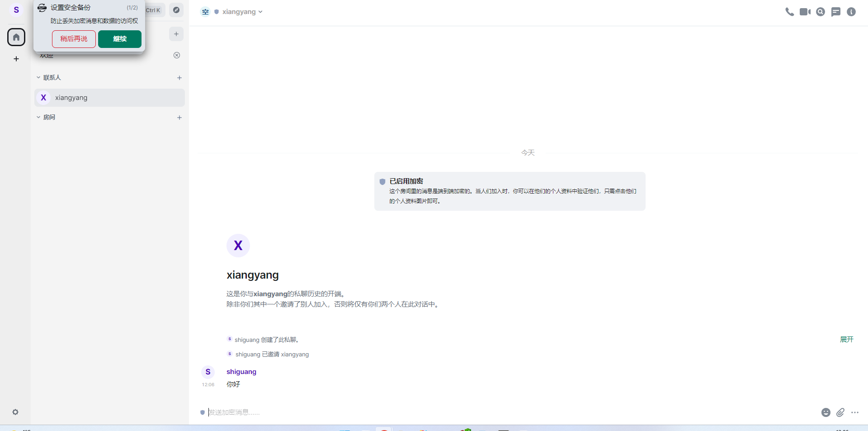Image resolution: width=868 pixels, height=431 pixels.
Task: Create a new space with plus icon
Action: [16, 59]
